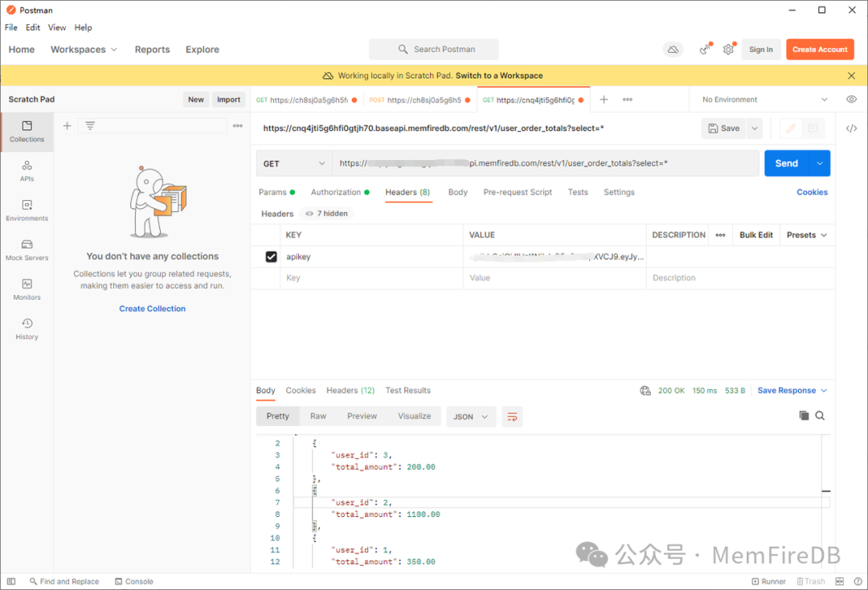Click the request URL input field
This screenshot has width=868, height=590.
tap(545, 163)
